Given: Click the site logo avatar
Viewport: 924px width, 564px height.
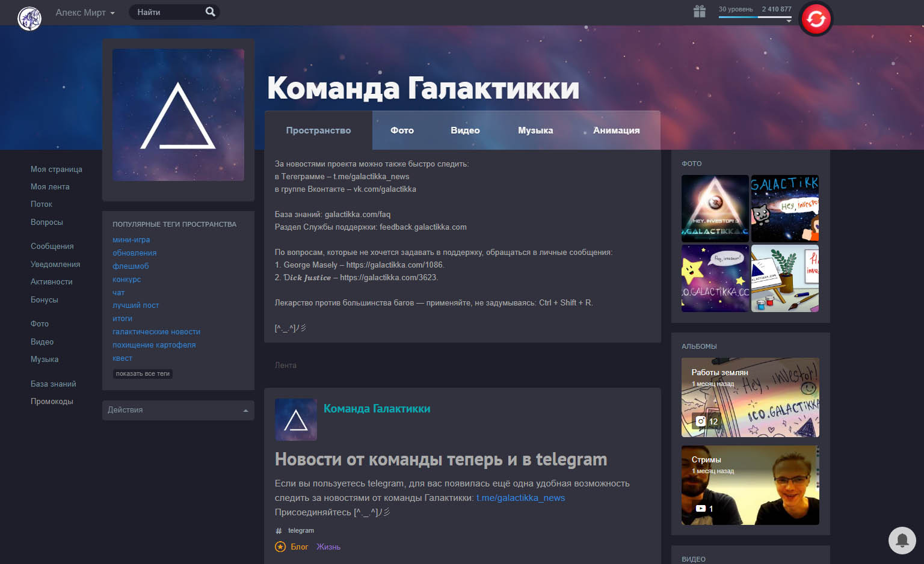Looking at the screenshot, I should click(x=29, y=18).
